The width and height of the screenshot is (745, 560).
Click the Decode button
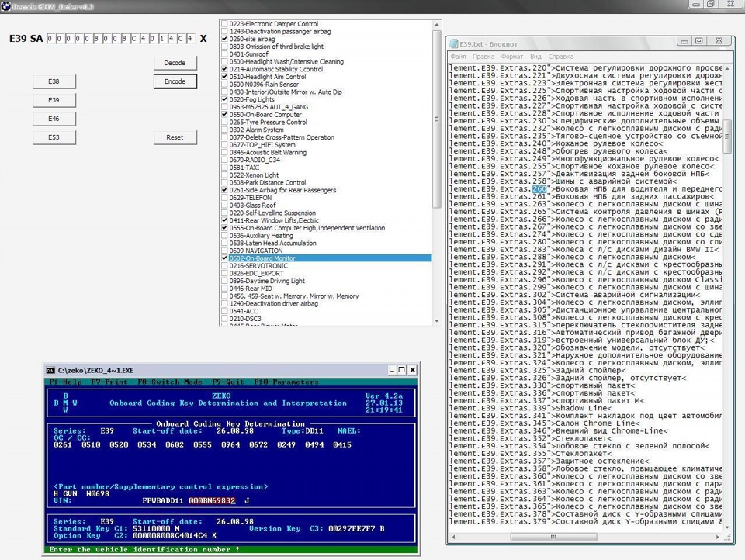coord(175,63)
